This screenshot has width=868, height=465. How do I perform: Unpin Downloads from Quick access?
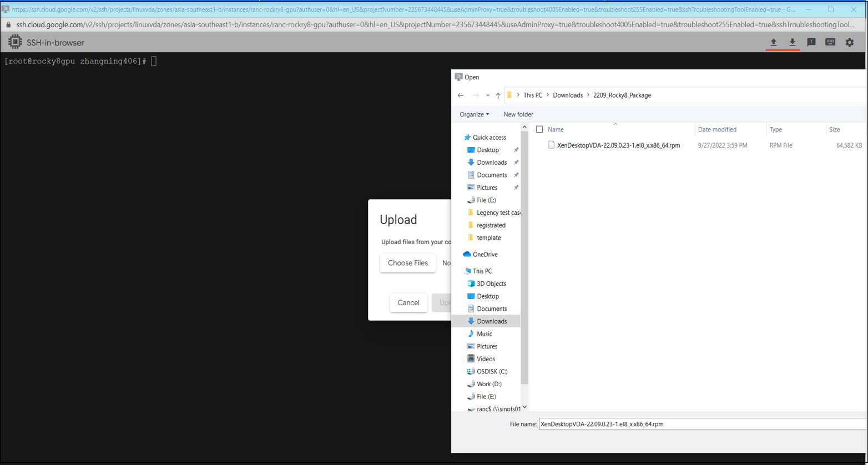coord(516,162)
